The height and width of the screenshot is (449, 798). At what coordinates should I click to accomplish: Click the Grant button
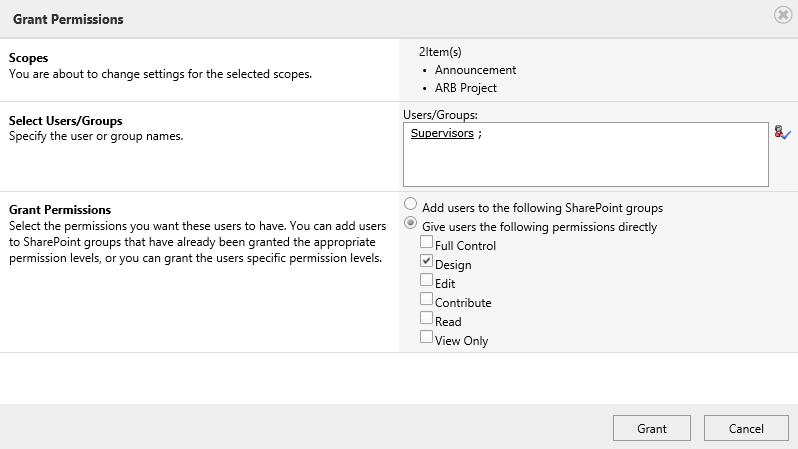click(651, 428)
